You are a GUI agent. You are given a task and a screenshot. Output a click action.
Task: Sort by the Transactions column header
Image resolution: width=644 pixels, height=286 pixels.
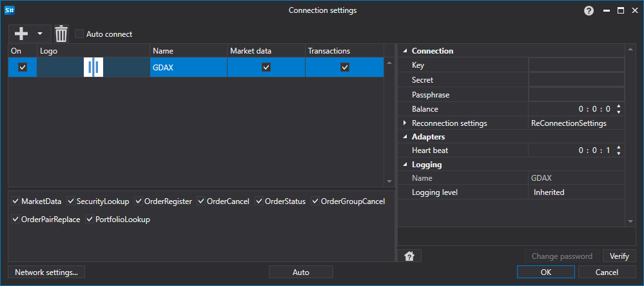345,51
